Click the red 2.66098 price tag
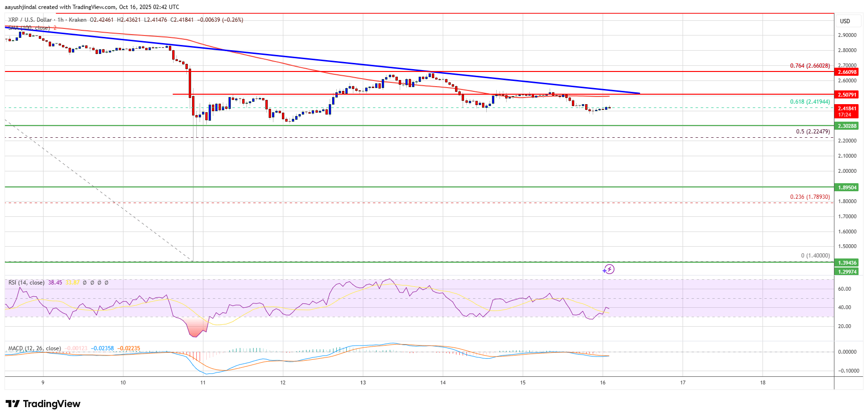868x418 pixels. 847,72
